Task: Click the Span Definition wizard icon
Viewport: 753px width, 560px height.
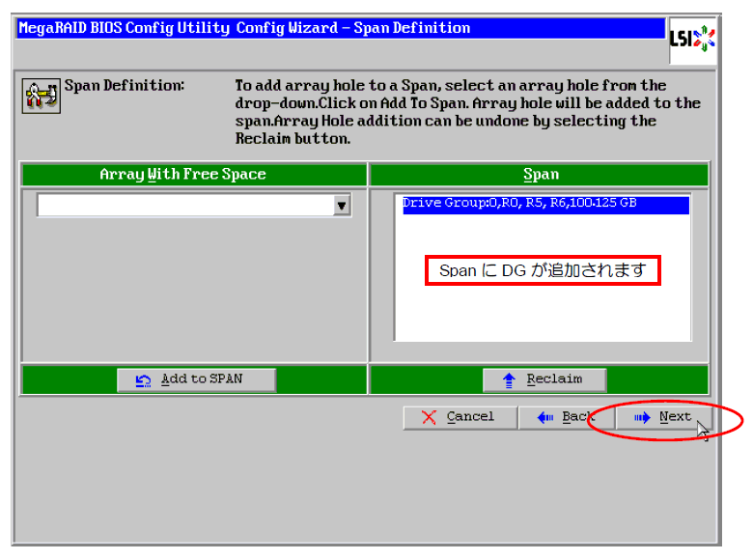Action: tap(42, 96)
